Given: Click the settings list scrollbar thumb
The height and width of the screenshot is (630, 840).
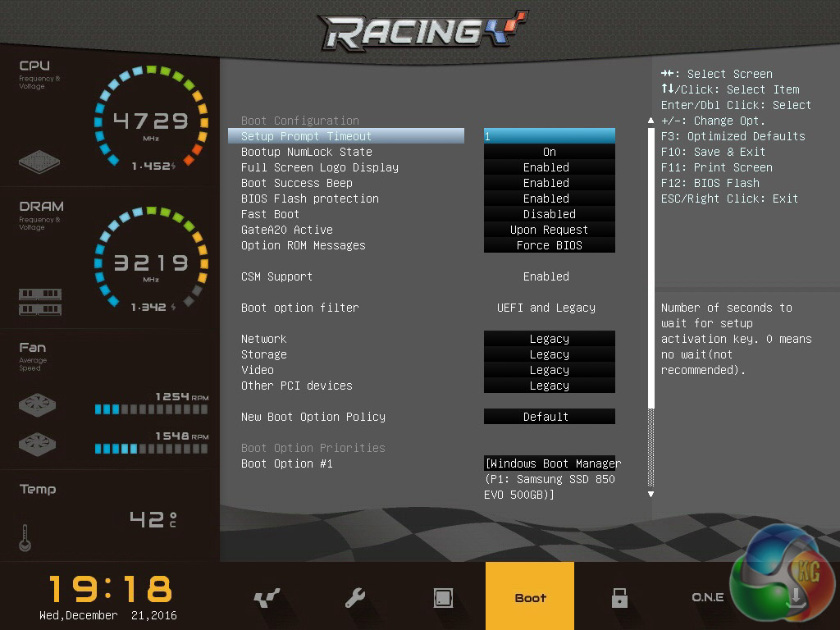Looking at the screenshot, I should (651, 268).
